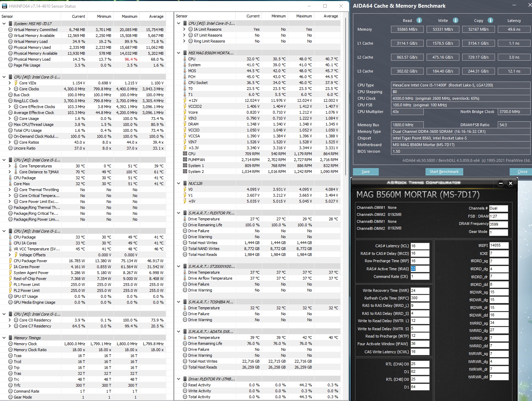This screenshot has width=532, height=401.
Task: Expand the Core Usage row
Action: (x=9, y=119)
